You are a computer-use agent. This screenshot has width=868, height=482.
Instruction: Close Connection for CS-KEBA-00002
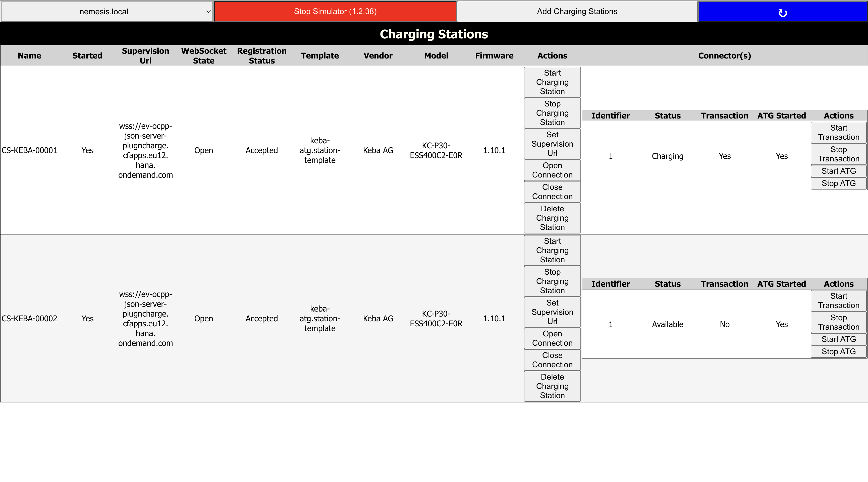552,360
